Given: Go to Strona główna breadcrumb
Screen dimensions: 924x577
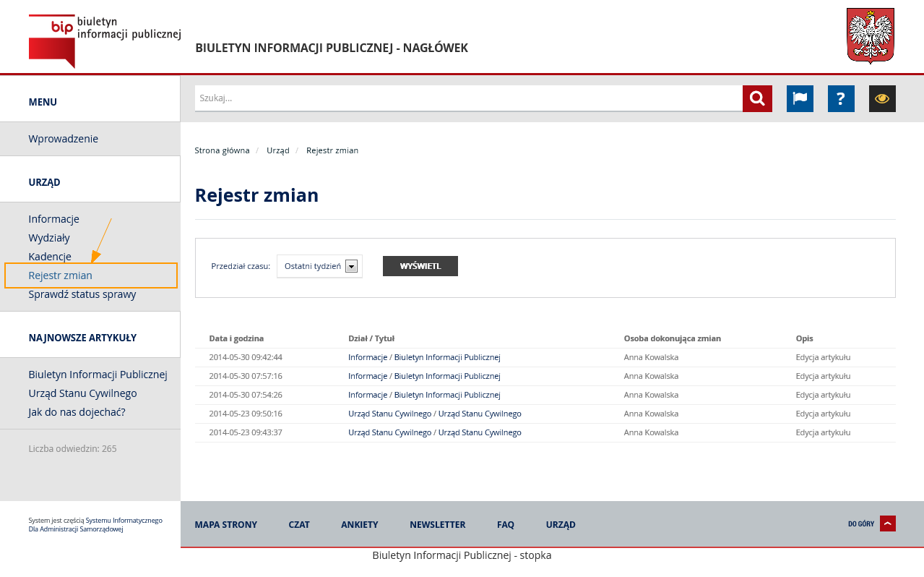Looking at the screenshot, I should [x=222, y=150].
